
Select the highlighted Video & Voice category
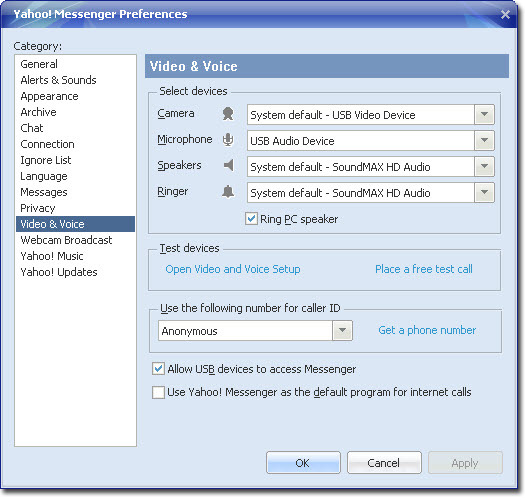[75, 224]
